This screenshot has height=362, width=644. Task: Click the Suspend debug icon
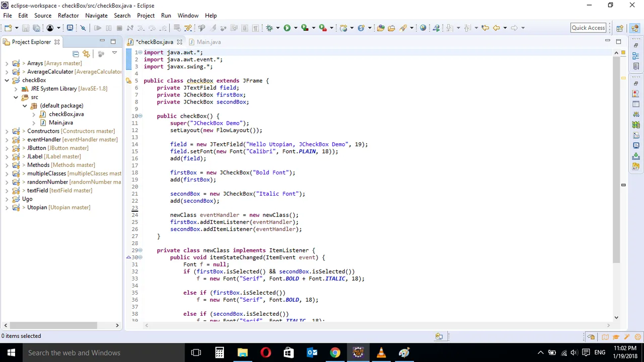pos(108,28)
